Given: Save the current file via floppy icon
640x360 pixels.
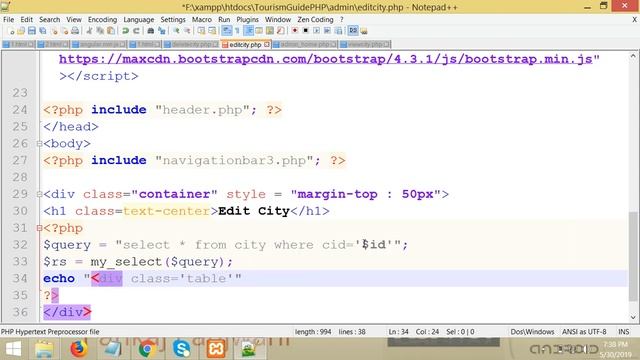Looking at the screenshot, I should coord(32,31).
